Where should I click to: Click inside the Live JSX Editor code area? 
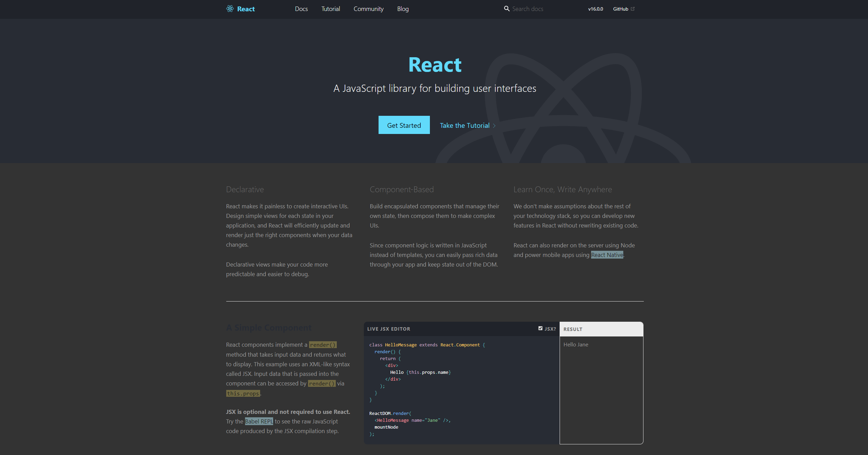(x=461, y=390)
